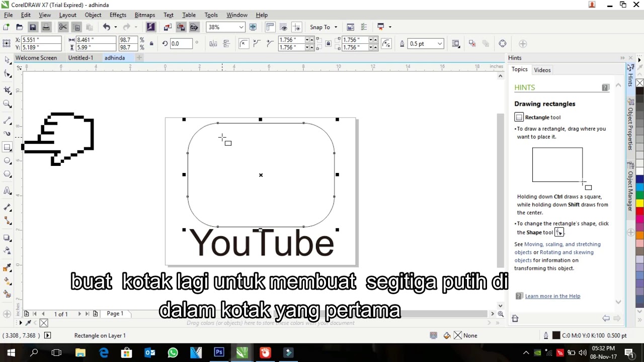Open the outline width dropdown 0.5 pt
The height and width of the screenshot is (362, 644).
click(439, 44)
